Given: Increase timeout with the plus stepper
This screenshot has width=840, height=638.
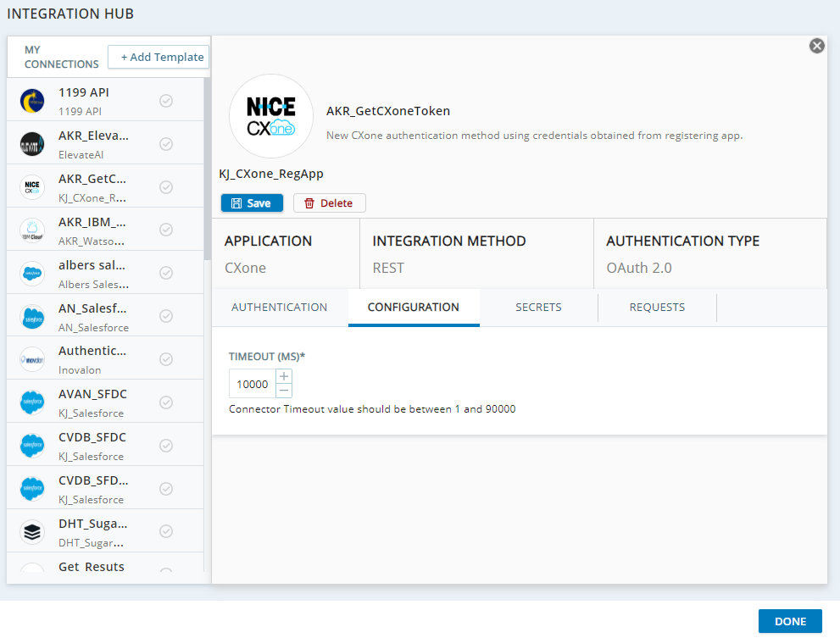Looking at the screenshot, I should pyautogui.click(x=284, y=376).
